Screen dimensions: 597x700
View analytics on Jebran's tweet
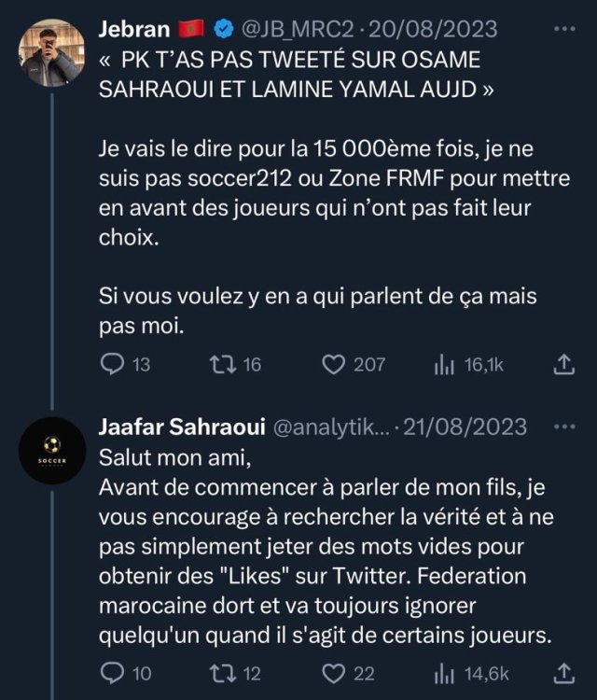[442, 365]
